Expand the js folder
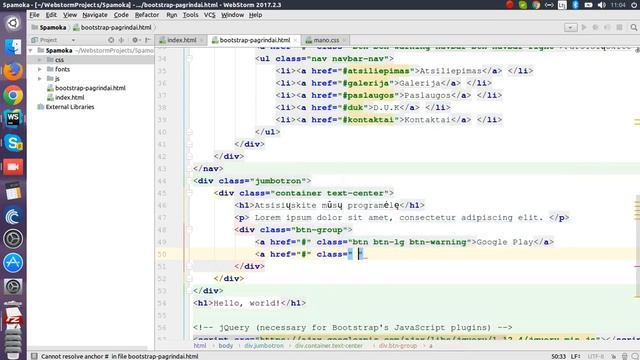The image size is (640, 360). point(40,79)
